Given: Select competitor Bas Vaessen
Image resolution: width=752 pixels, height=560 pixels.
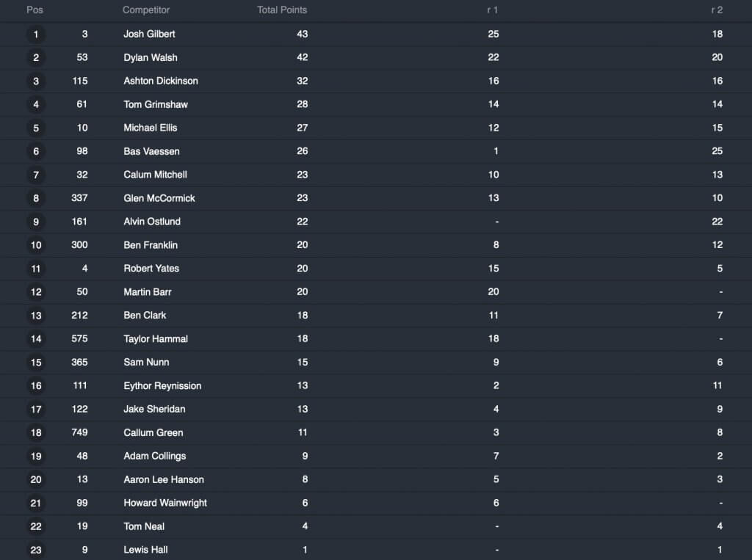Looking at the screenshot, I should [151, 151].
